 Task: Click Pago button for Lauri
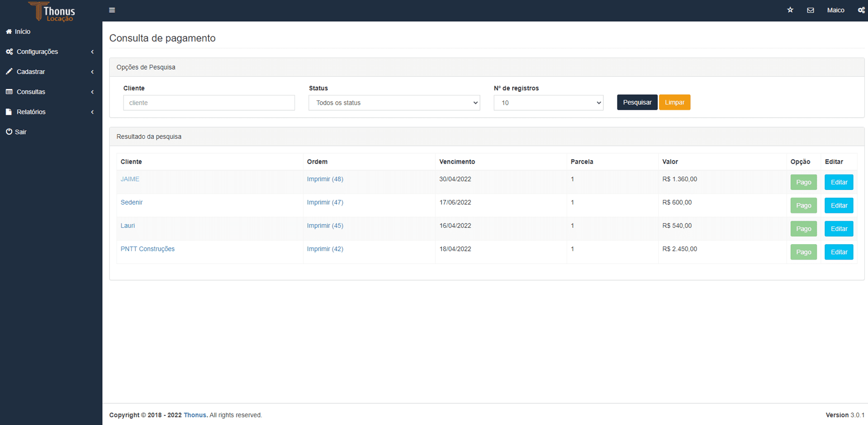(803, 229)
